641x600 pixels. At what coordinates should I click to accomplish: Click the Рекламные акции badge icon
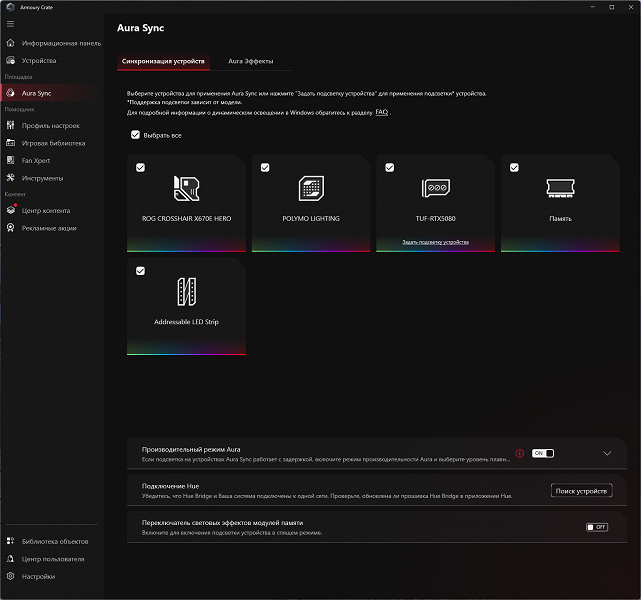point(11,228)
